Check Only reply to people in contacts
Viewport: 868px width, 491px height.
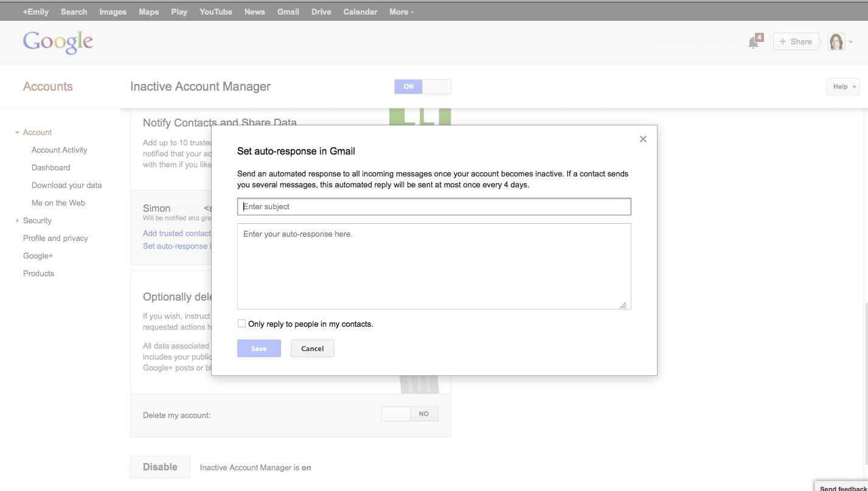pyautogui.click(x=242, y=324)
